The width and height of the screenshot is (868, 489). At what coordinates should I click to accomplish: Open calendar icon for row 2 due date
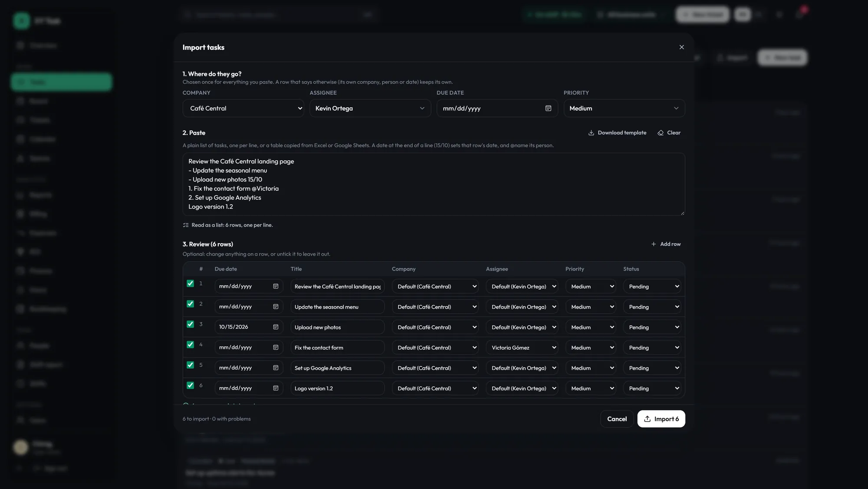point(276,307)
